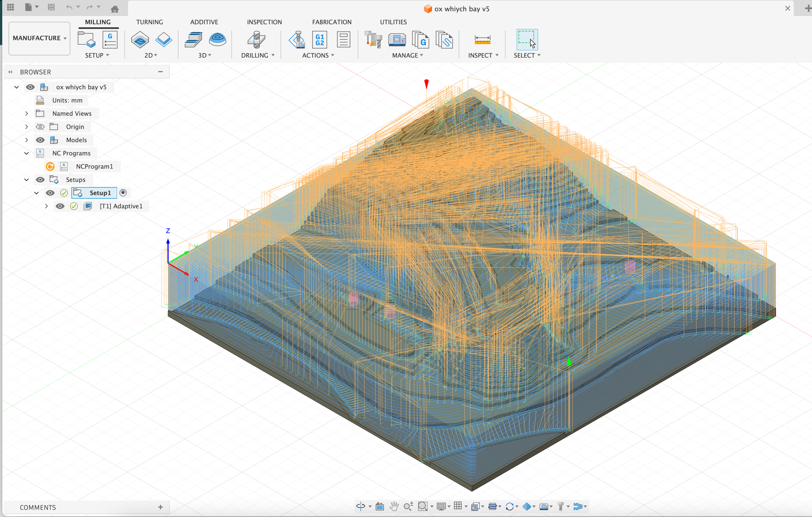Hide the Models folder visibility eye

point(40,140)
